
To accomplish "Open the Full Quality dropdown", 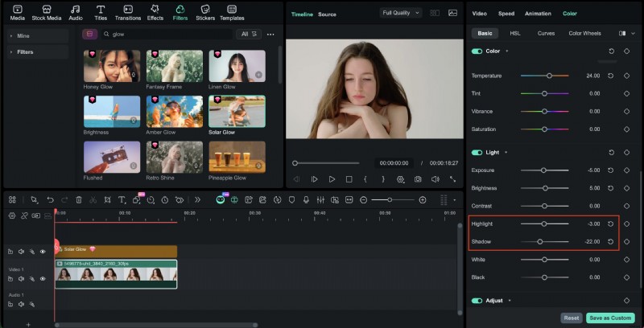I will (x=400, y=14).
